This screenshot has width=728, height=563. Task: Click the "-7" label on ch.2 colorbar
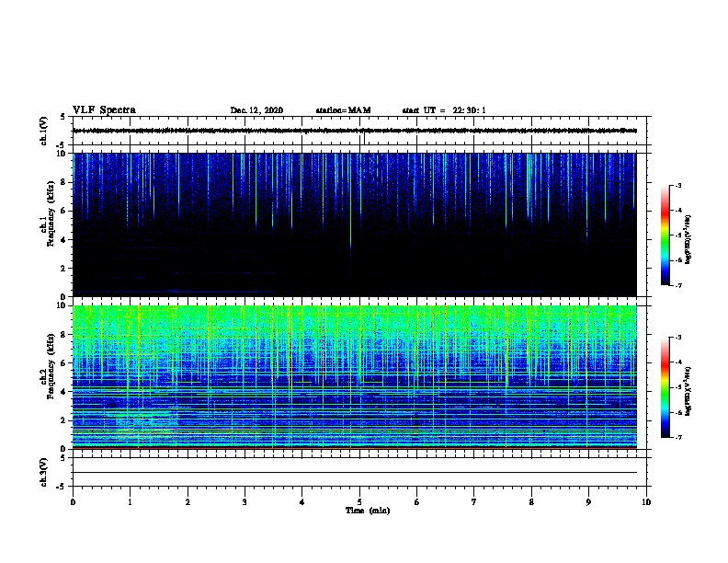point(678,437)
